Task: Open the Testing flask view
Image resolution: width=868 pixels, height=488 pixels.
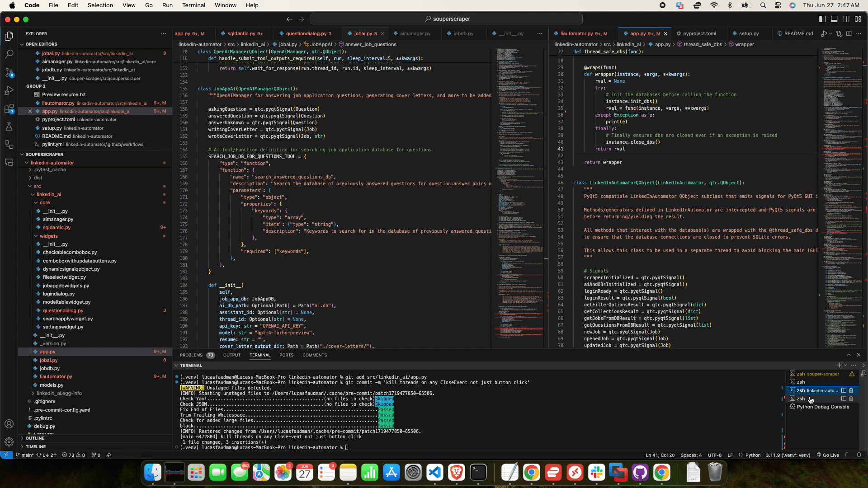Action: [9, 127]
